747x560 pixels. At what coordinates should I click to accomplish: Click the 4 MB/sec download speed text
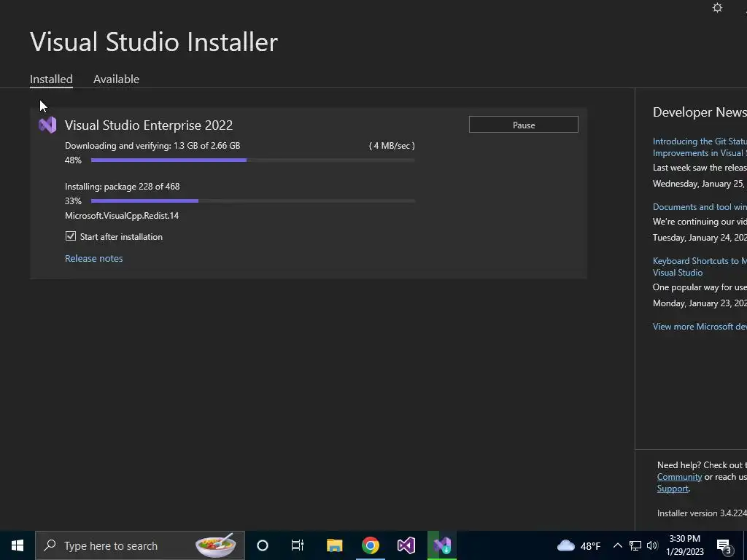point(392,146)
